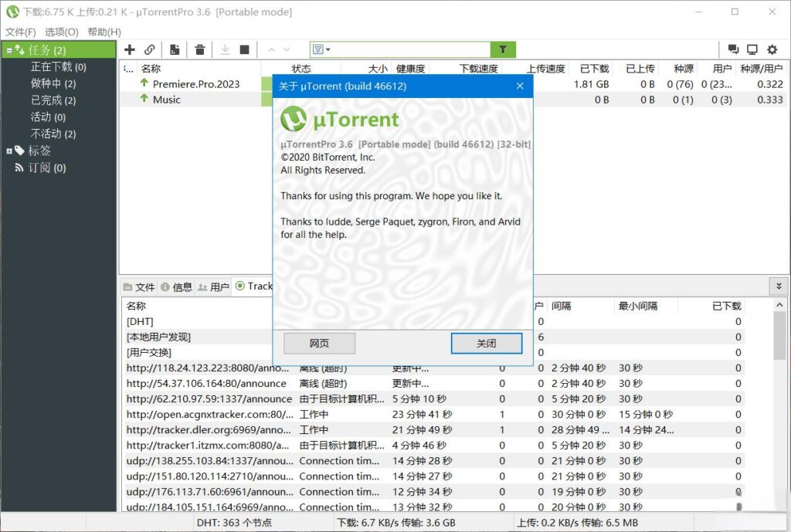This screenshot has width=791, height=532.
Task: Open a torrent from URL link icon
Action: [150, 49]
